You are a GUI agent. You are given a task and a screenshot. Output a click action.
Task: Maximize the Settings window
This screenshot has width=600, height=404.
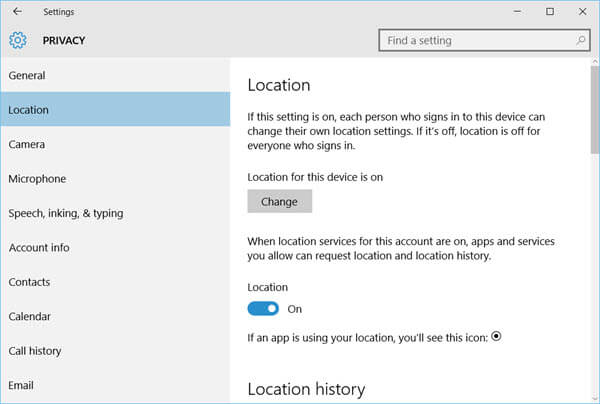coord(550,11)
